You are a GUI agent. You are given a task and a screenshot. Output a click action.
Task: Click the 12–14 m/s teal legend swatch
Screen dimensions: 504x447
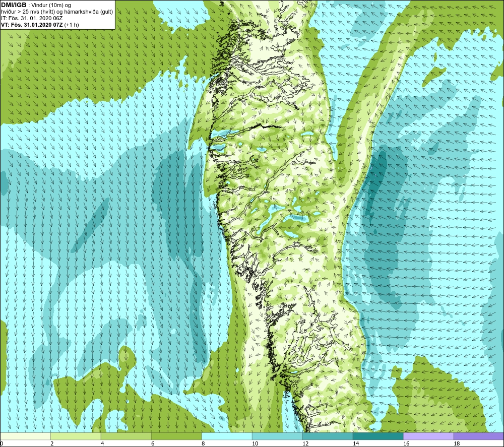(328, 436)
